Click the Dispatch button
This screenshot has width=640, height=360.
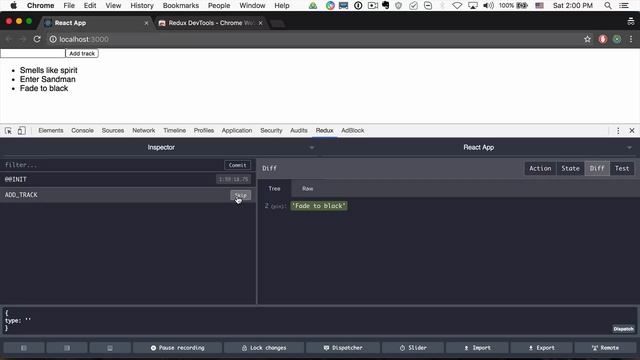[x=623, y=329]
